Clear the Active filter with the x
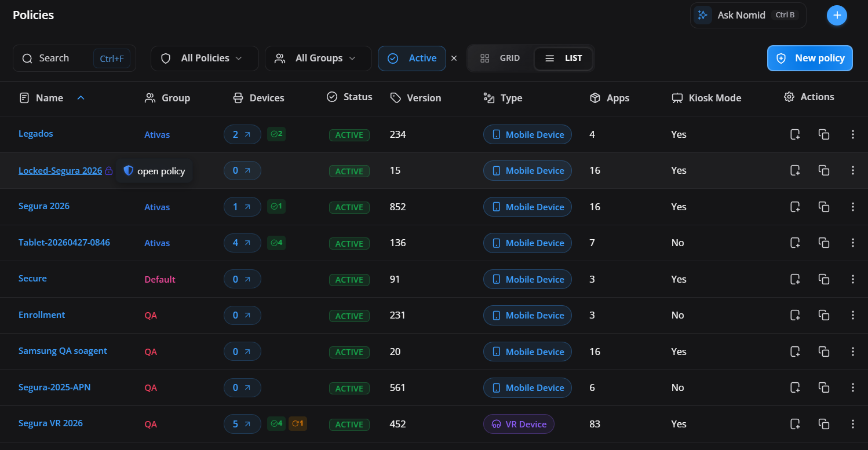Image resolution: width=868 pixels, height=450 pixels. point(454,58)
